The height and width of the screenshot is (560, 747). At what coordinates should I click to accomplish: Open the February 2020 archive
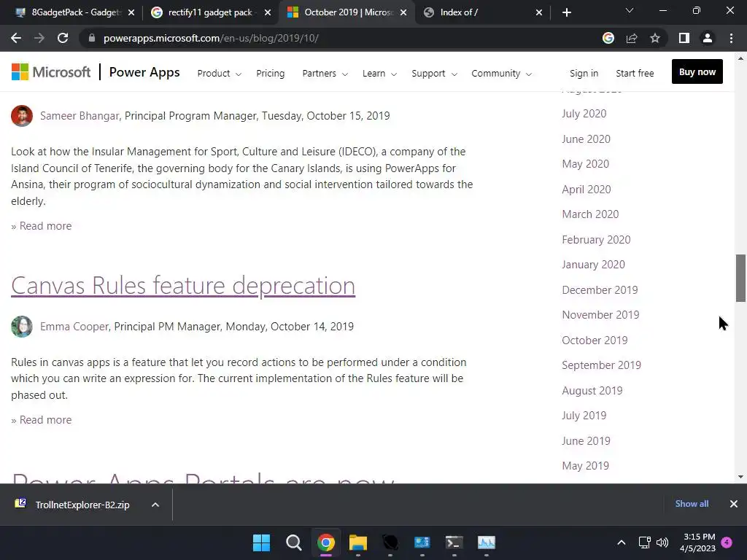tap(596, 239)
